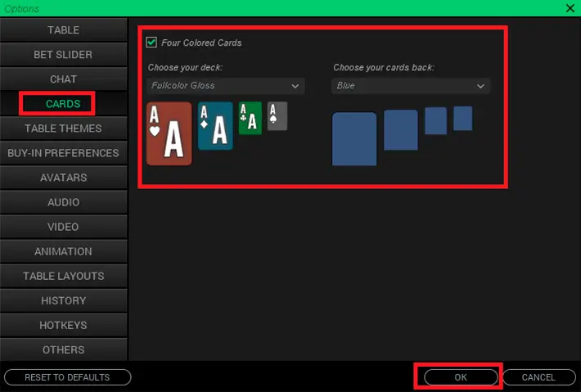Click the gray ace of spades preview
Viewport: 581px width, 392px height.
point(277,116)
